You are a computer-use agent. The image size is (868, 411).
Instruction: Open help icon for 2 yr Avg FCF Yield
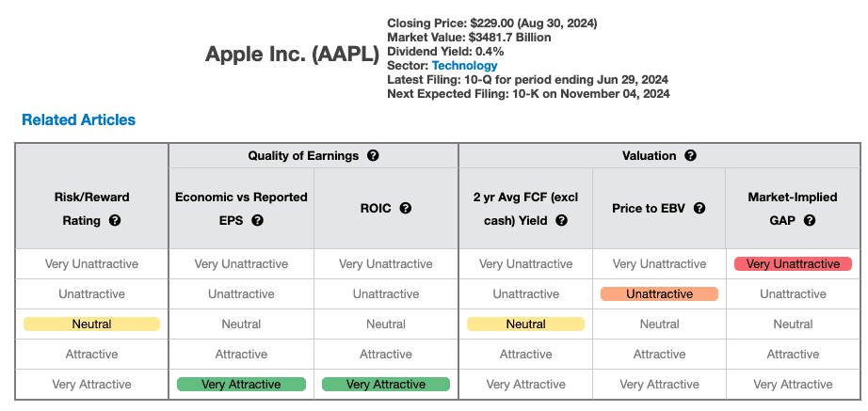point(561,221)
